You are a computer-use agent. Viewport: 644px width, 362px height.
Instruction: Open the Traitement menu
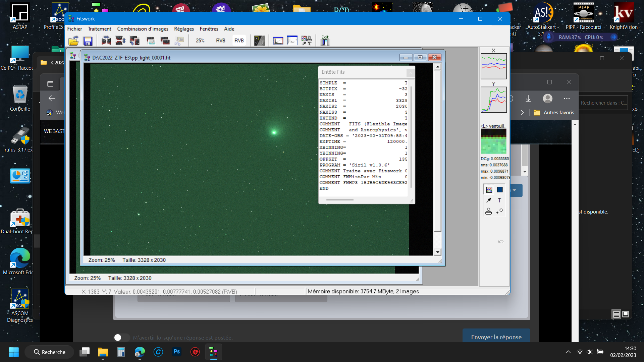pyautogui.click(x=99, y=29)
